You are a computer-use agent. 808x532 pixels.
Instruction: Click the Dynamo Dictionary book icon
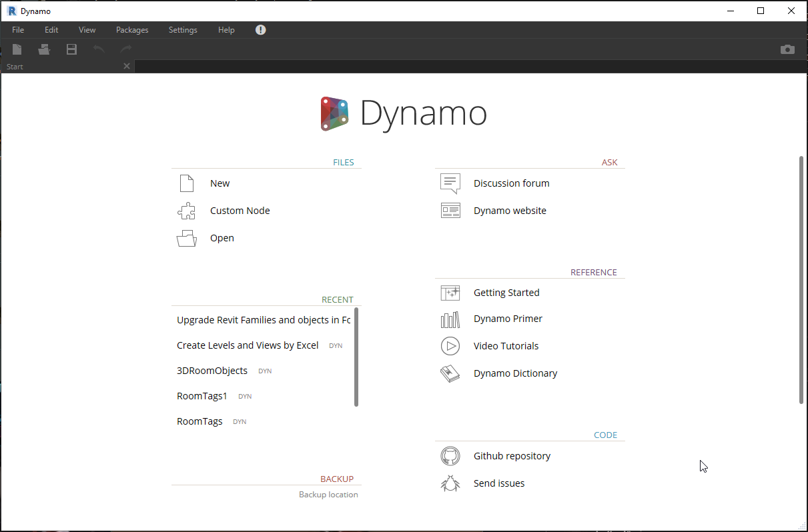[x=450, y=373]
